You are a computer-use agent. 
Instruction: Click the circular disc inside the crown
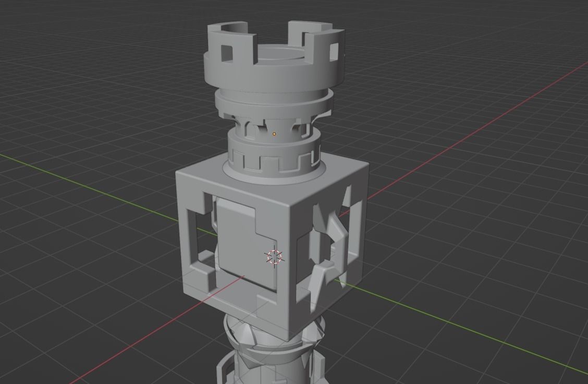(x=281, y=54)
